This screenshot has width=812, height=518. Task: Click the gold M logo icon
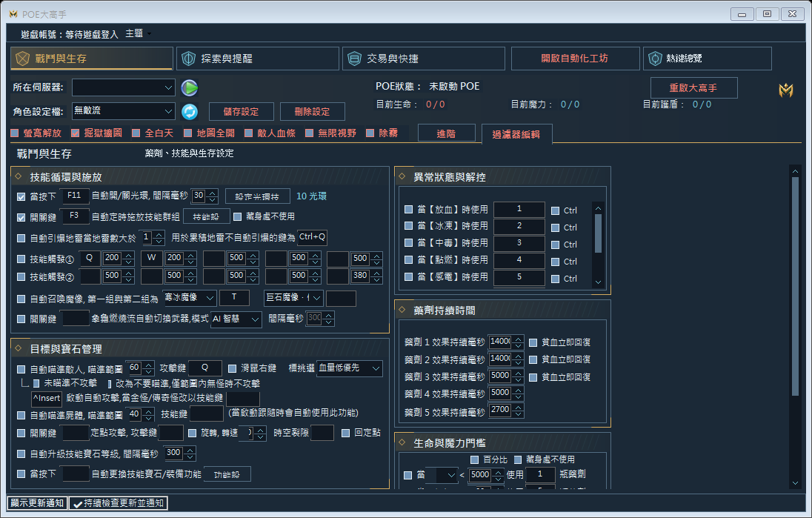pyautogui.click(x=785, y=90)
